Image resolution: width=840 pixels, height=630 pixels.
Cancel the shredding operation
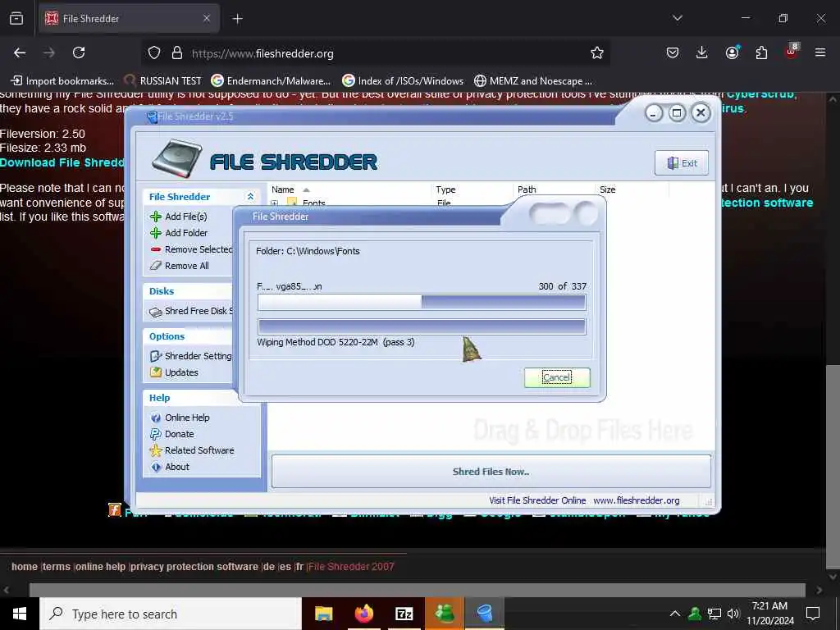coord(557,377)
